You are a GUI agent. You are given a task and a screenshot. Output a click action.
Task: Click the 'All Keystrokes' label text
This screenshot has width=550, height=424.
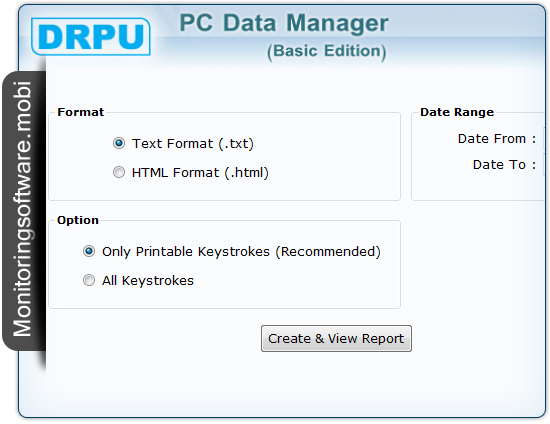(148, 281)
